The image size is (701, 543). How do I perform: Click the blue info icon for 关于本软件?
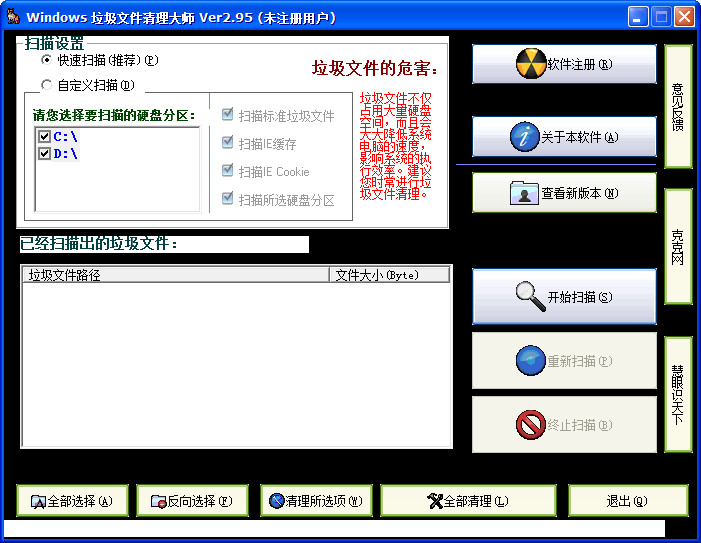tap(524, 137)
